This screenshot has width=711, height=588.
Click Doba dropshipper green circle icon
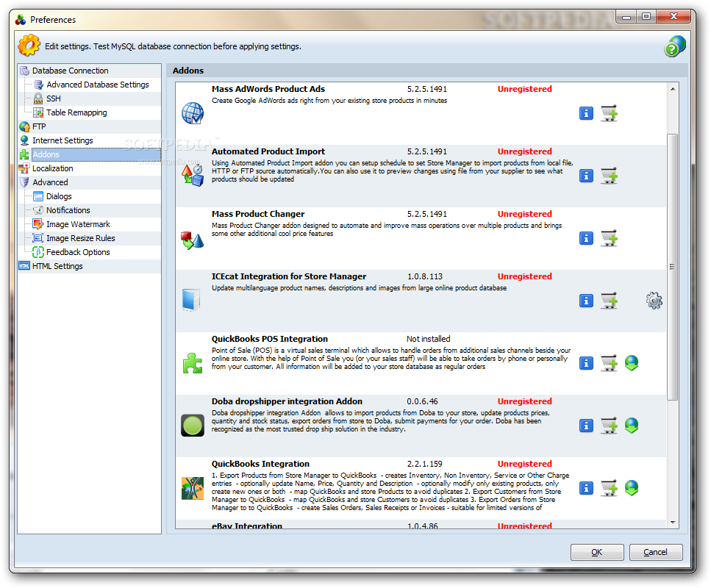pos(193,426)
